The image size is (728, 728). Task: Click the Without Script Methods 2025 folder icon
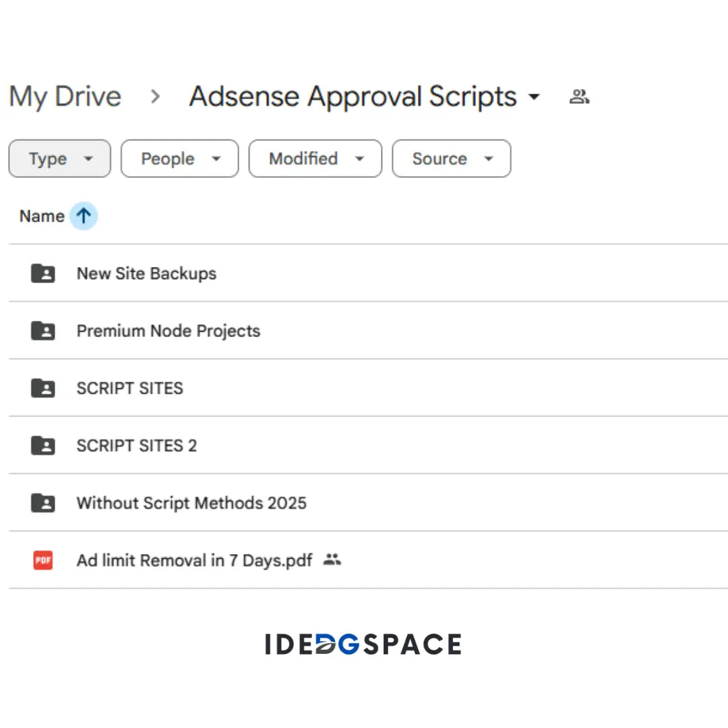(x=43, y=502)
